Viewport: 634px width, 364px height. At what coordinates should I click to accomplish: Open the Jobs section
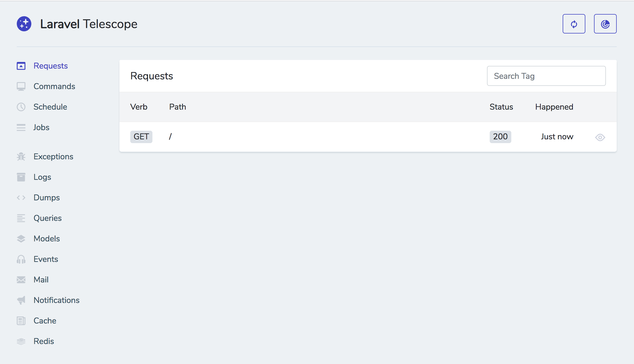coord(41,127)
